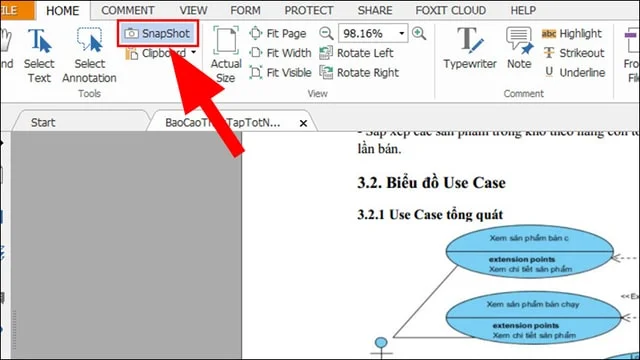
Task: Click the 'Xem sản phẩm bán chạy' ellipse
Action: (533, 318)
